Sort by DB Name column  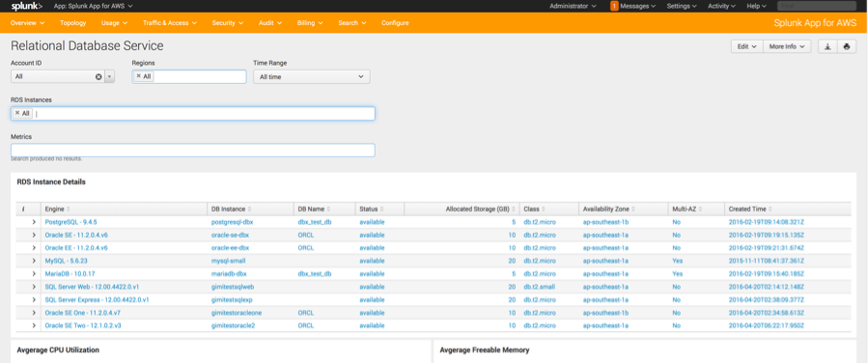click(x=314, y=210)
